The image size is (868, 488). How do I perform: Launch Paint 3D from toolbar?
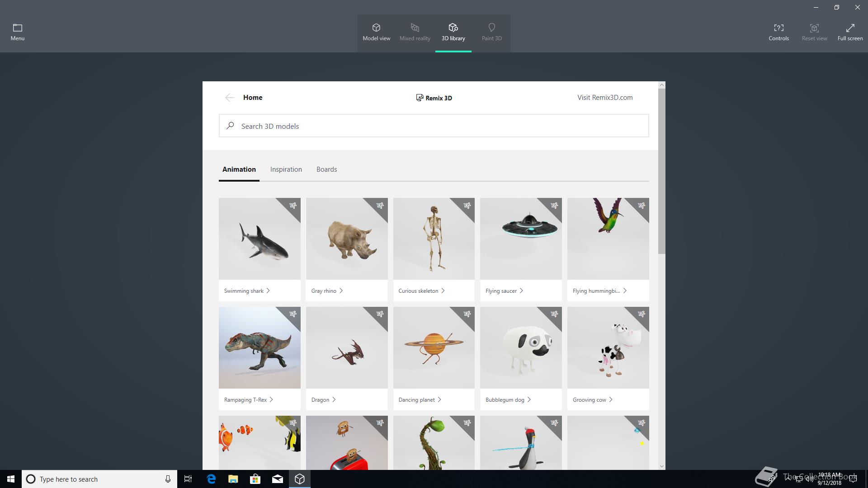[491, 33]
